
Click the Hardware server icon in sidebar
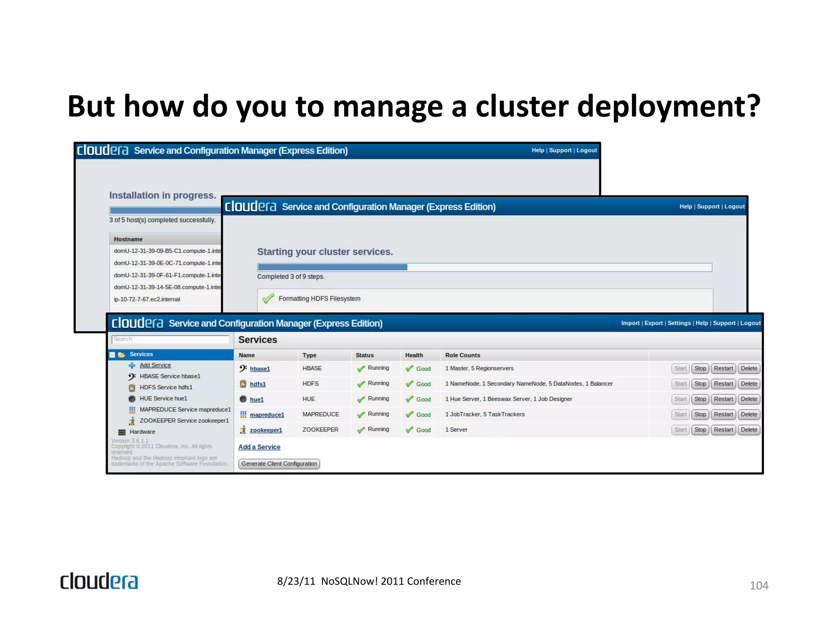point(122,432)
